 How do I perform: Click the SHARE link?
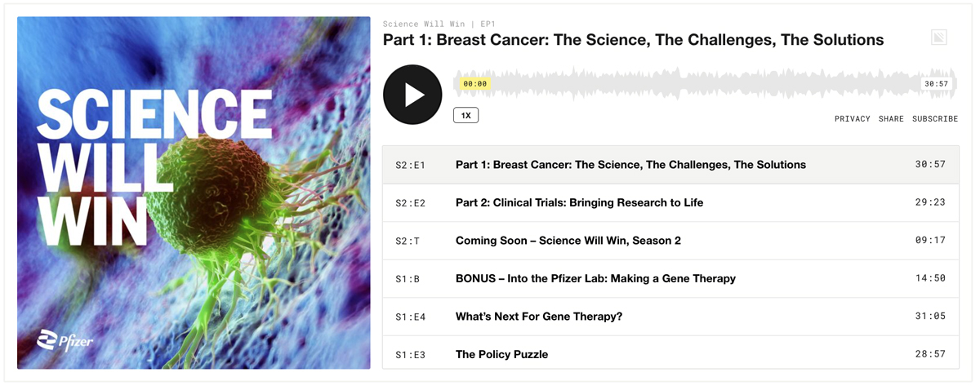[x=891, y=119]
